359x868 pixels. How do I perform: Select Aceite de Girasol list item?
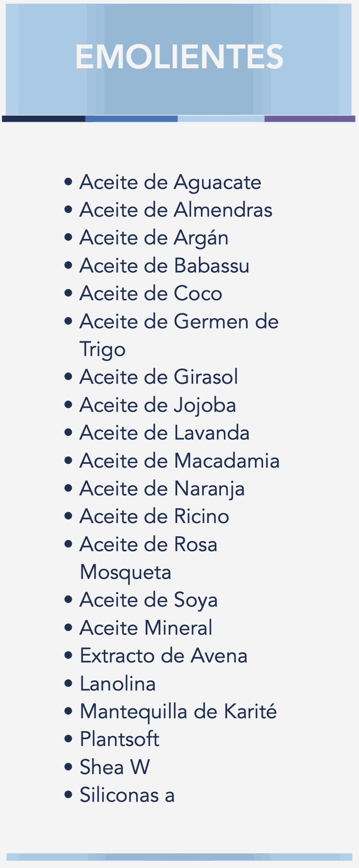158,377
